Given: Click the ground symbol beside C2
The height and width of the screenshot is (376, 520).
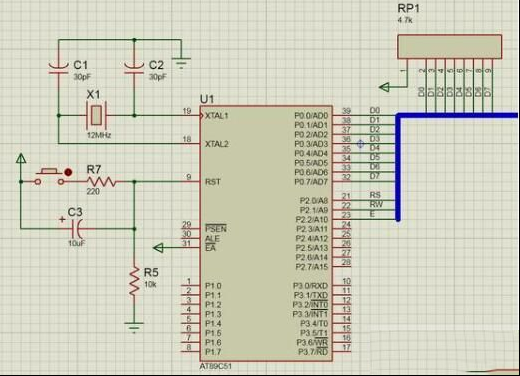Looking at the screenshot, I should [181, 63].
